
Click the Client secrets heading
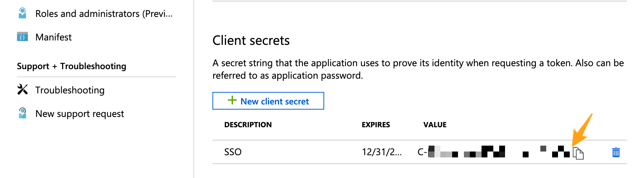[x=251, y=40]
